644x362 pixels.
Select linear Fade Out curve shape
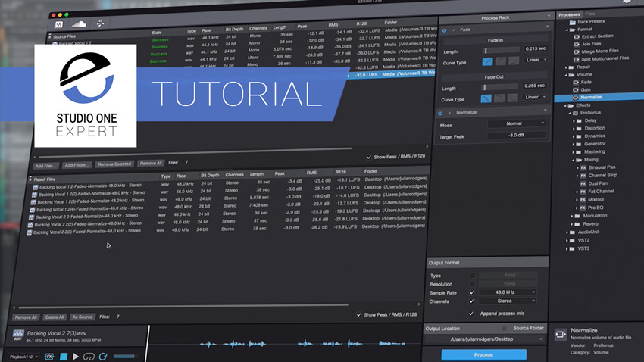[x=486, y=98]
